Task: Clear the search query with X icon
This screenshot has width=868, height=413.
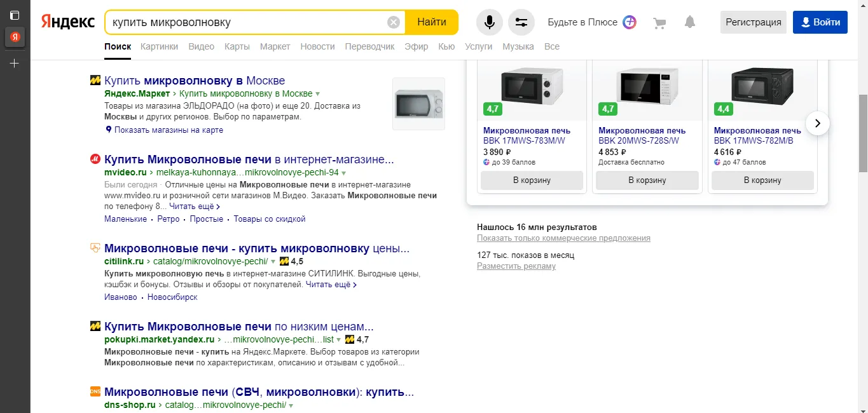Action: [x=394, y=22]
